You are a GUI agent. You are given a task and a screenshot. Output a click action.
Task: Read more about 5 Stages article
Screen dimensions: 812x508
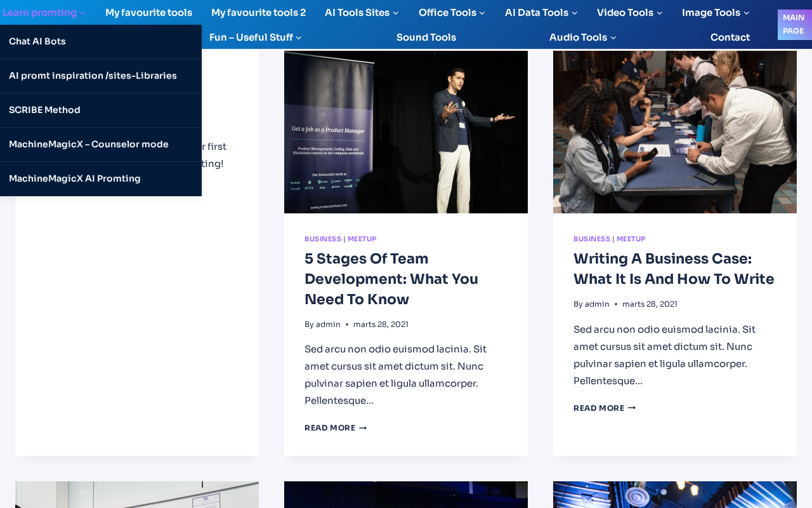point(336,428)
